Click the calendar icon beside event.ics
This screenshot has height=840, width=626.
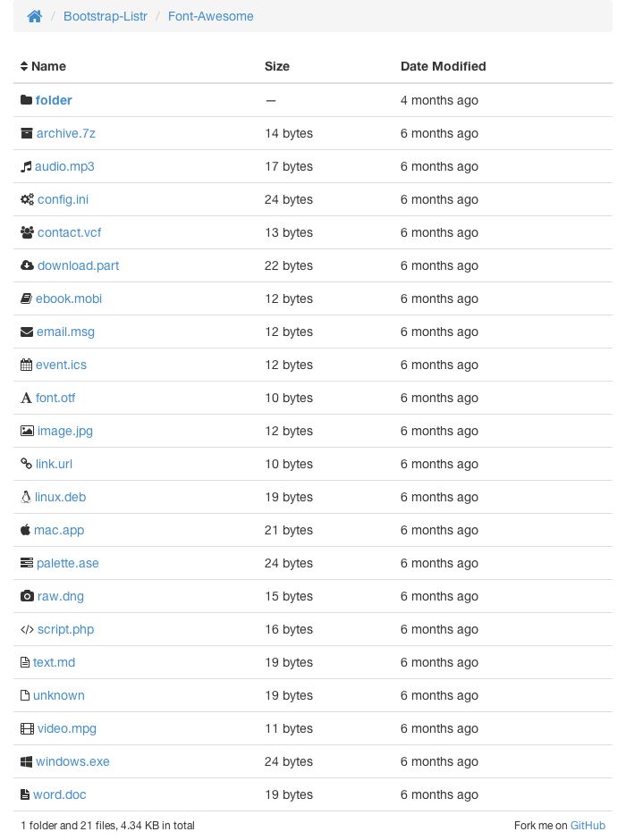tap(26, 365)
